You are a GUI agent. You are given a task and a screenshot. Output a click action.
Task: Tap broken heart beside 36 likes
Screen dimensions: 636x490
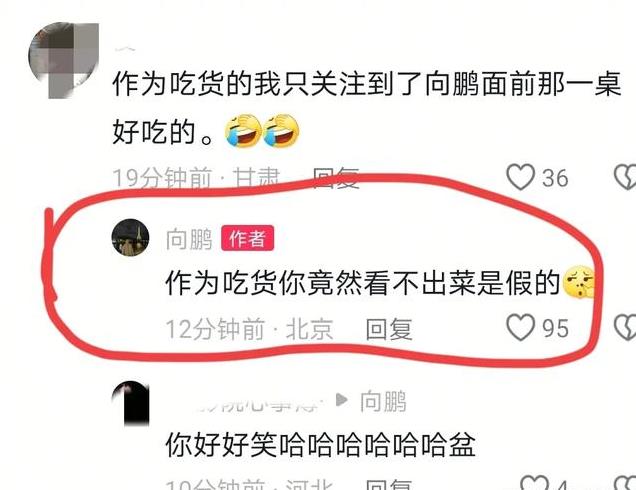click(625, 177)
